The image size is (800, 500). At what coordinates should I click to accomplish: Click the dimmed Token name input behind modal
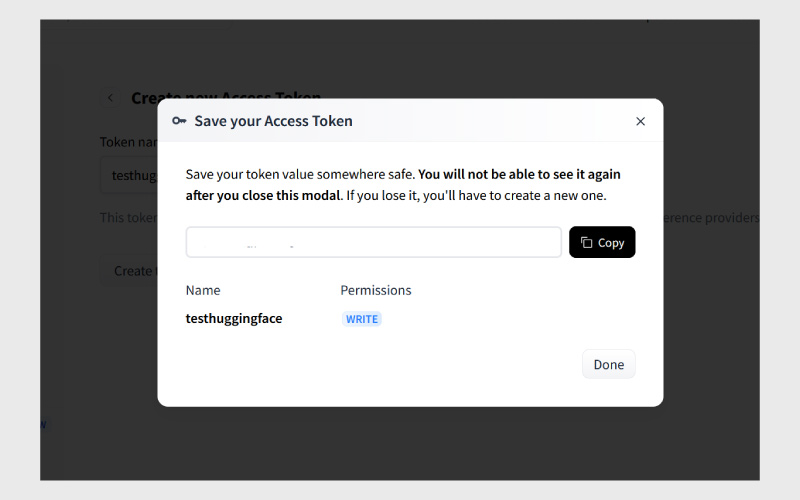click(x=130, y=175)
